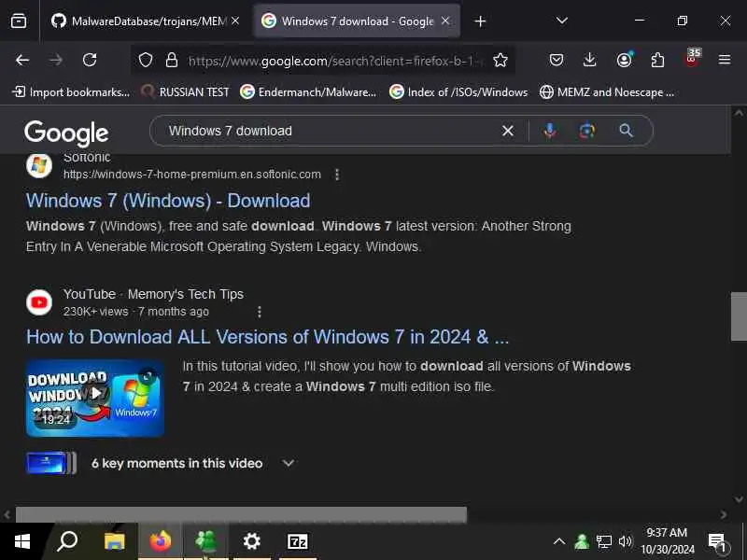Open options for the YouTube result
747x560 pixels.
point(260,312)
